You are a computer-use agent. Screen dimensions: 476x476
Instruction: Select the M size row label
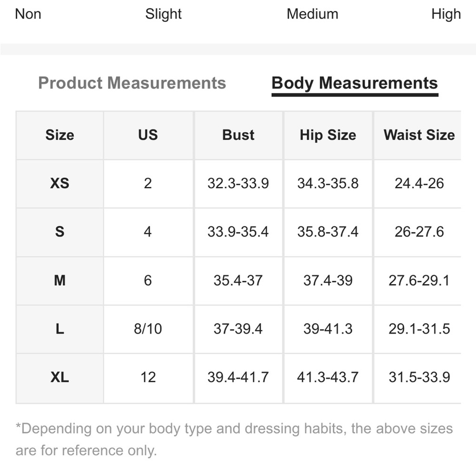pyautogui.click(x=60, y=280)
